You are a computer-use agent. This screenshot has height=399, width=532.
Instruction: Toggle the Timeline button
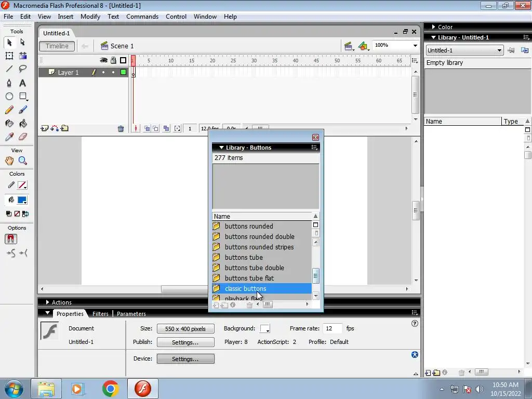pyautogui.click(x=57, y=46)
